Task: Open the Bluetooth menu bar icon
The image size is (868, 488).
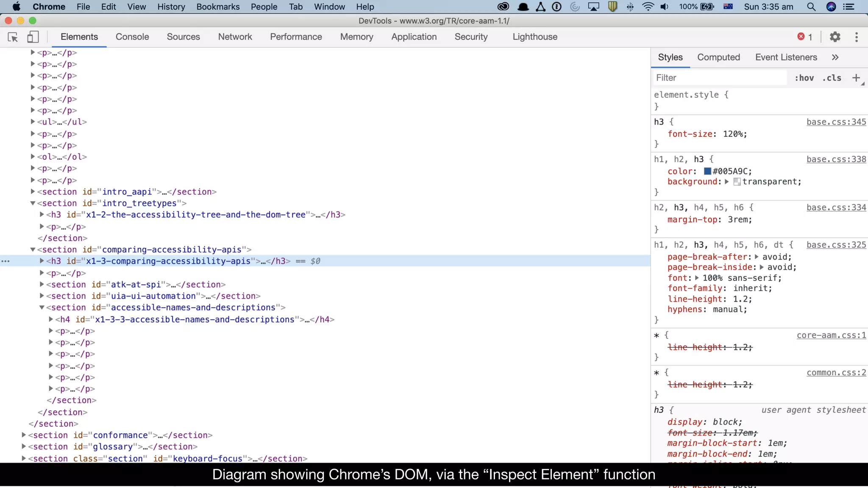Action: point(630,6)
